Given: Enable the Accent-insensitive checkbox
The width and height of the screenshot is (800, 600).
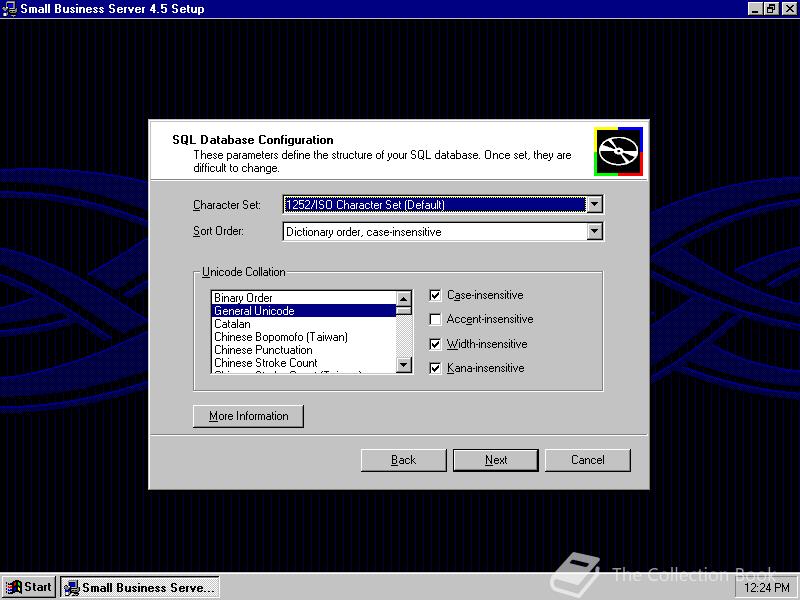Looking at the screenshot, I should pyautogui.click(x=435, y=319).
